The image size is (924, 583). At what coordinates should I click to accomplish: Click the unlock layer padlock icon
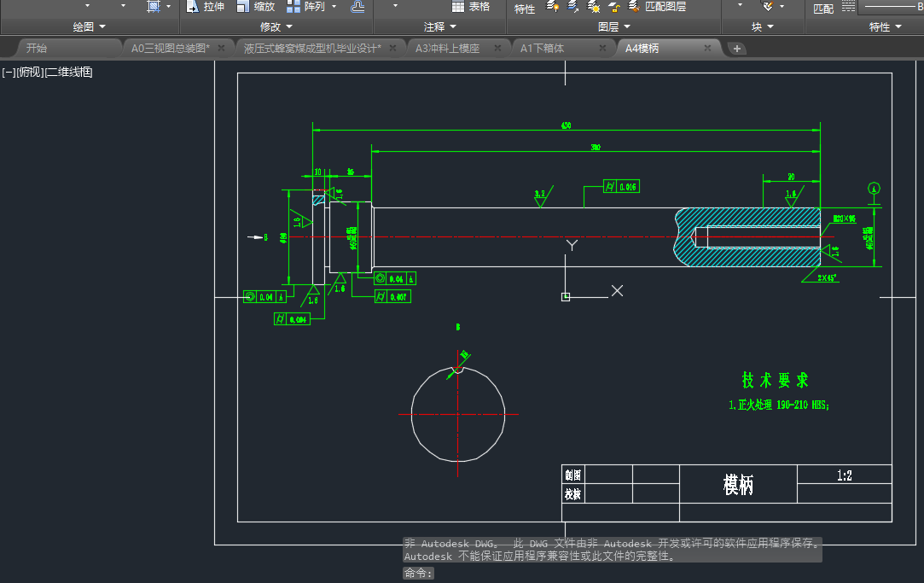pyautogui.click(x=613, y=7)
